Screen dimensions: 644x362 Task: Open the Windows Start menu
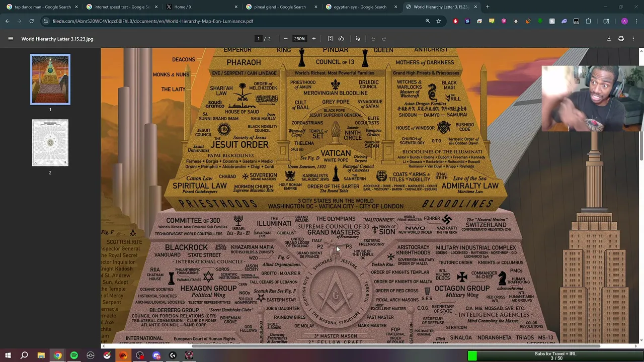pos(8,355)
